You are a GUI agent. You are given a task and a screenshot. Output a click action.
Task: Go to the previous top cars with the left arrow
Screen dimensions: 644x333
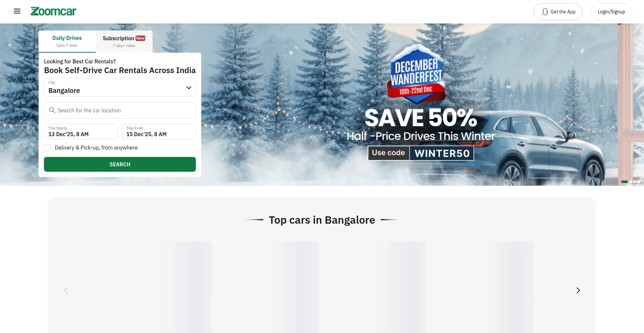click(66, 290)
